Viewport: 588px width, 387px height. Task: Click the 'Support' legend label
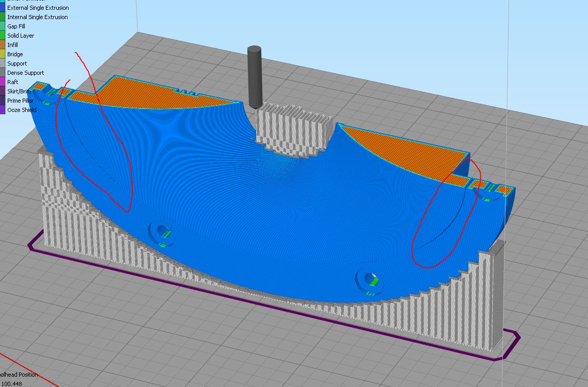click(17, 63)
